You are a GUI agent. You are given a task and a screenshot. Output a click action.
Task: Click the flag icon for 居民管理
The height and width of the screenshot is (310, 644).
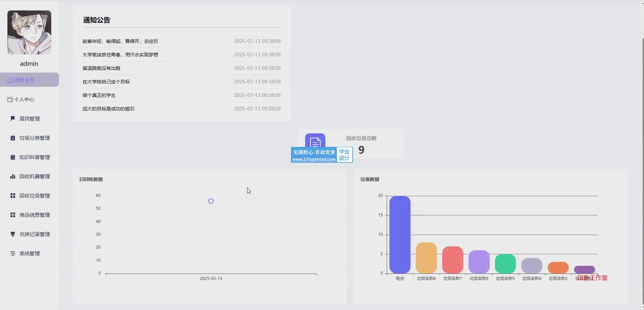[13, 119]
